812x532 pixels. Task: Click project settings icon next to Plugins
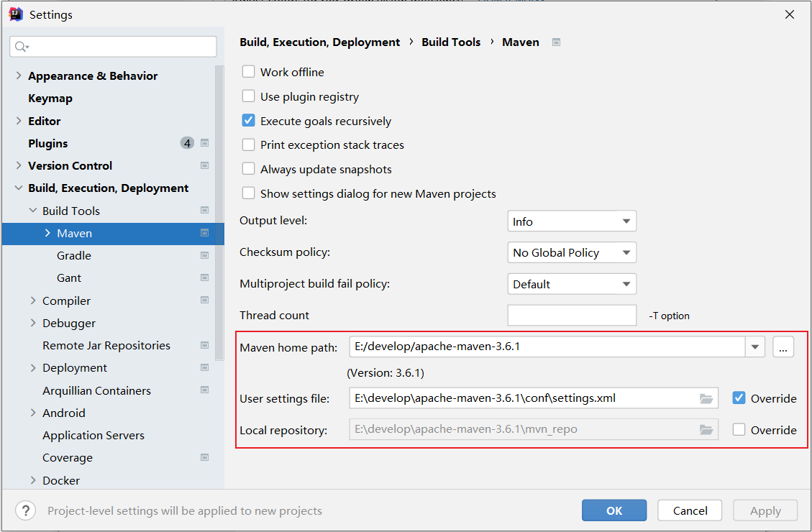coord(204,143)
